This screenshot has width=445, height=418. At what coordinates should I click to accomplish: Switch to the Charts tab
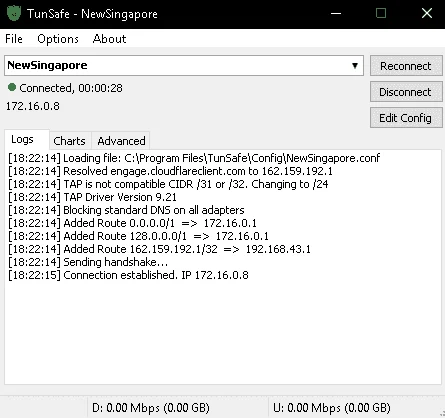[x=70, y=141]
